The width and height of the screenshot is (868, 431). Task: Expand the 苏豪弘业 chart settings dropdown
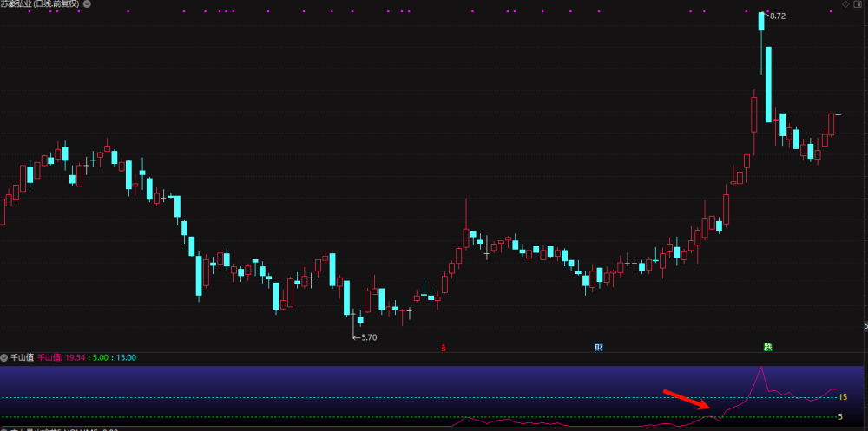click(x=87, y=3)
